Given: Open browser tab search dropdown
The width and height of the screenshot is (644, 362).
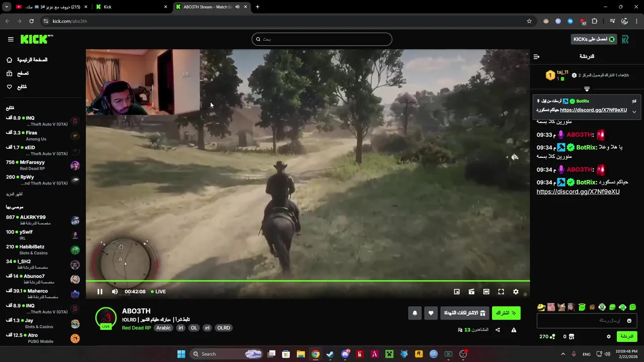Looking at the screenshot, I should 7,7.
